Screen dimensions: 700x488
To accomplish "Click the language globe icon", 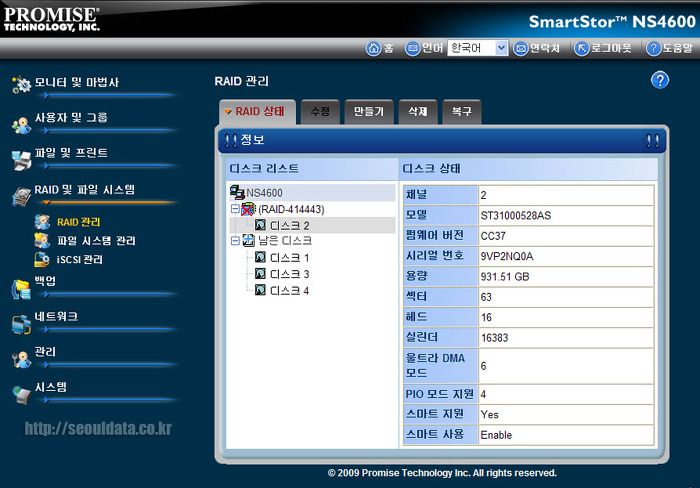I will (412, 48).
